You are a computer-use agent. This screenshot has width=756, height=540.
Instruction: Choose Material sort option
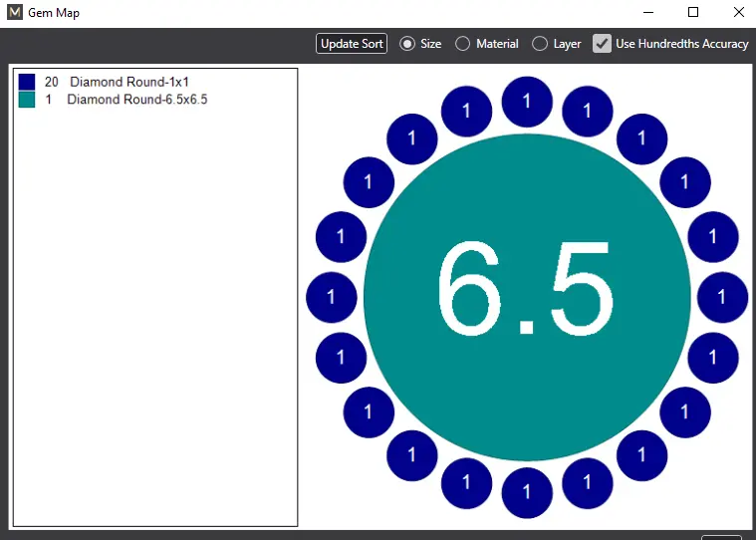pos(462,44)
